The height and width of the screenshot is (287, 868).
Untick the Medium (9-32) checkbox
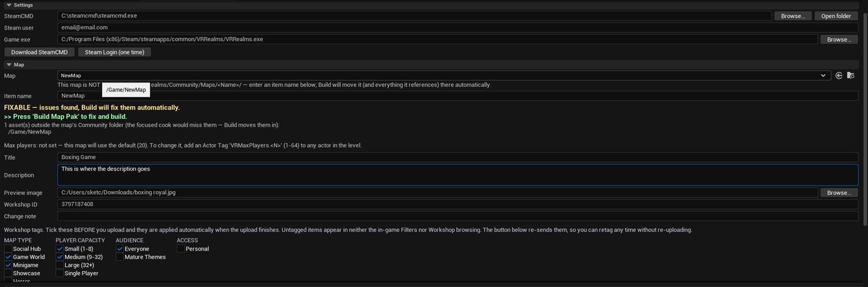tap(60, 257)
